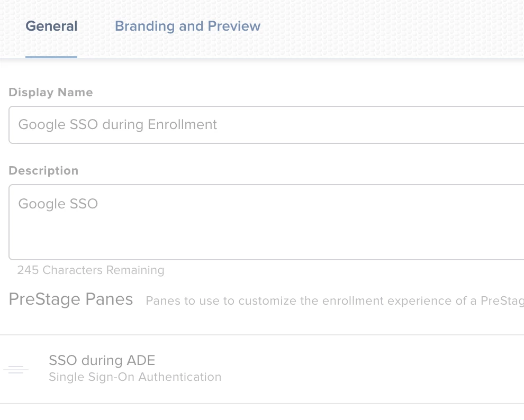Click the 245 Characters Remaining counter

pyautogui.click(x=91, y=270)
